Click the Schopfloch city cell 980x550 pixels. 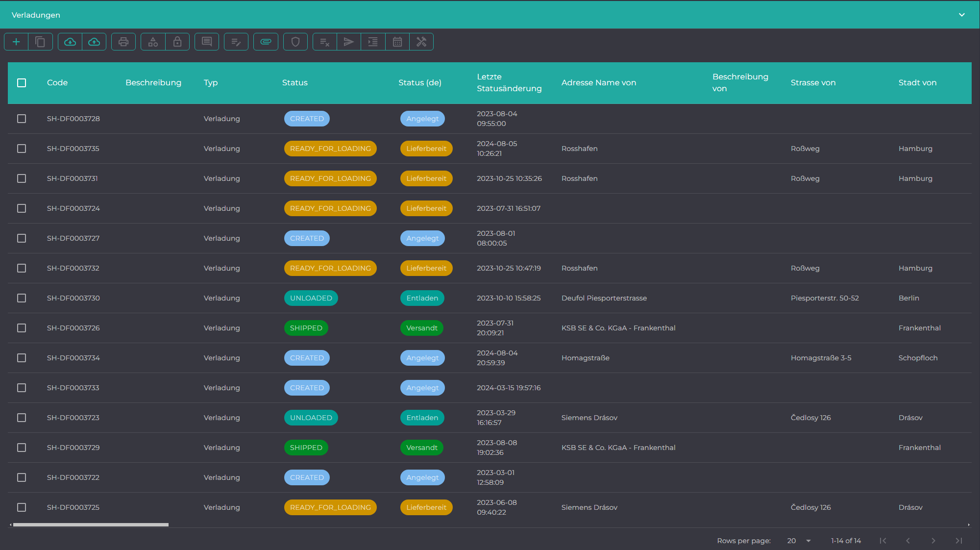pyautogui.click(x=918, y=358)
